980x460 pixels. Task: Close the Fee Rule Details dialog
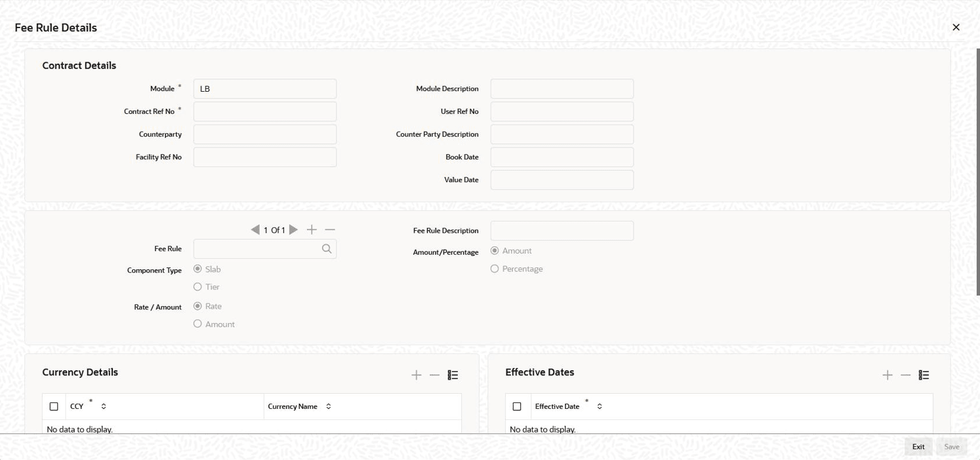(956, 28)
